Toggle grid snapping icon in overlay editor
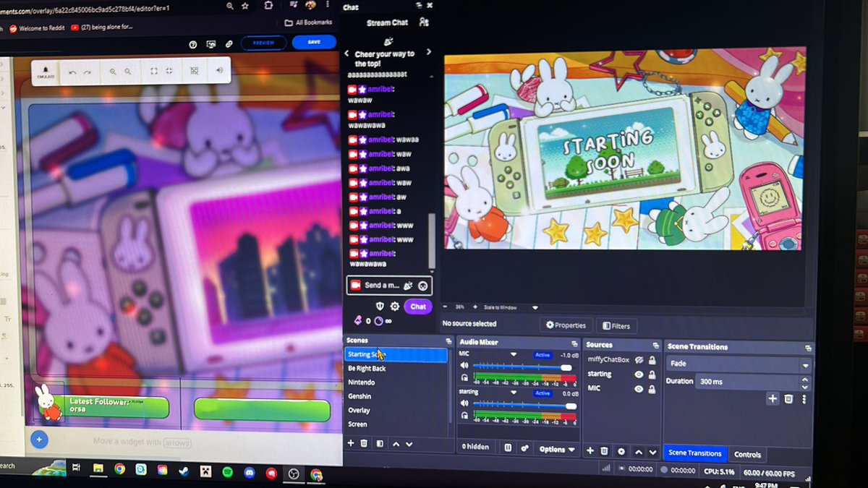The image size is (868, 488). [x=194, y=71]
